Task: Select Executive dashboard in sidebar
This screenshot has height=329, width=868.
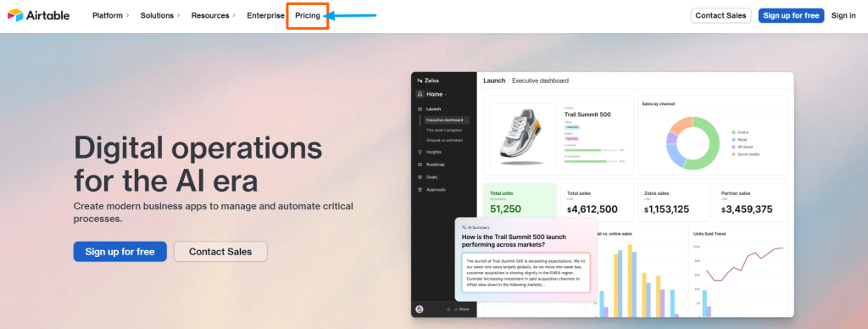Action: (x=447, y=120)
